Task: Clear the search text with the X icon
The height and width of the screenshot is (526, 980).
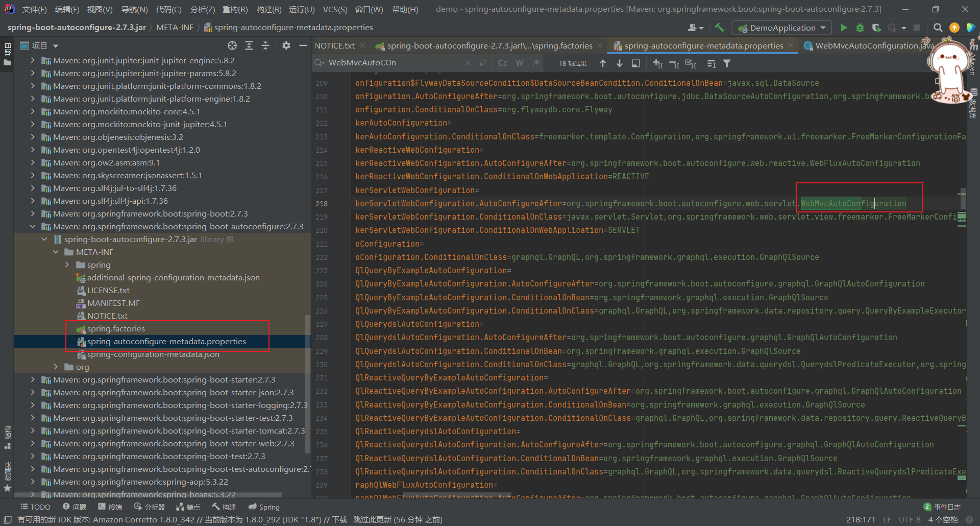Action: coord(468,63)
